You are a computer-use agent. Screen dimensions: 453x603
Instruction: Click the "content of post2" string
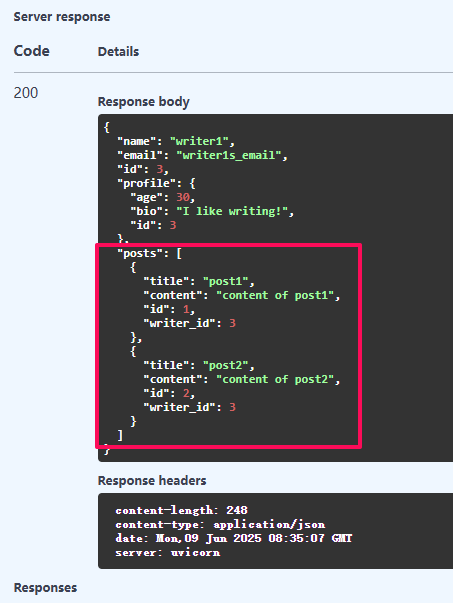pos(275,380)
